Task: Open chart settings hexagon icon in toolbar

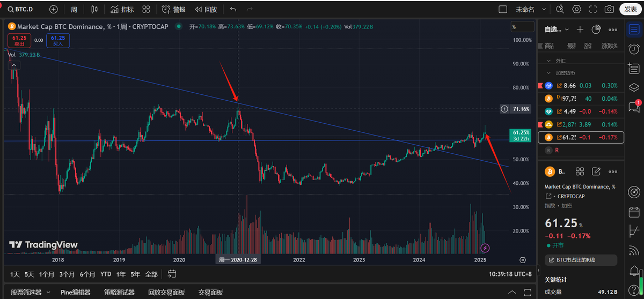Action: 577,9
